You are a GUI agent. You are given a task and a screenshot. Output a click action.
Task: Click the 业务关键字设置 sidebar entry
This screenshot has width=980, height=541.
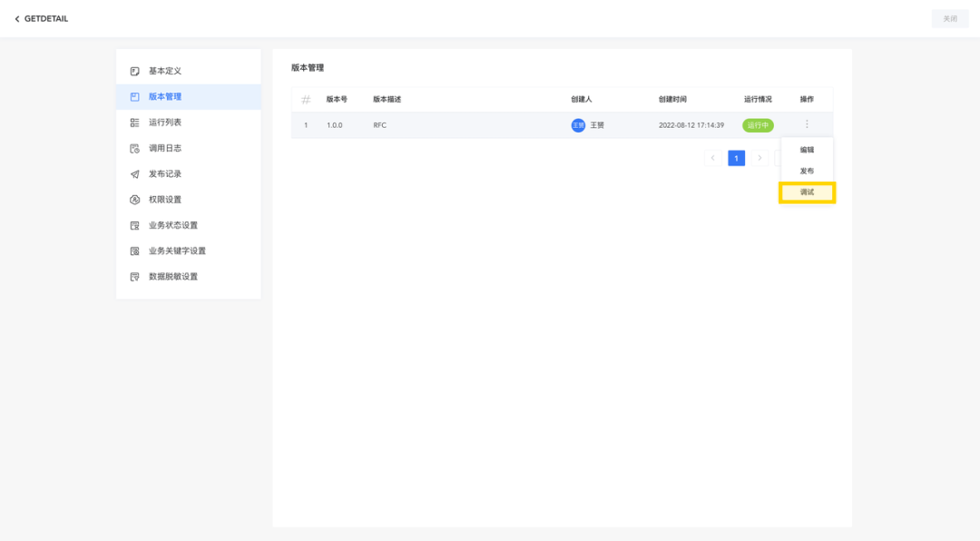133,251
